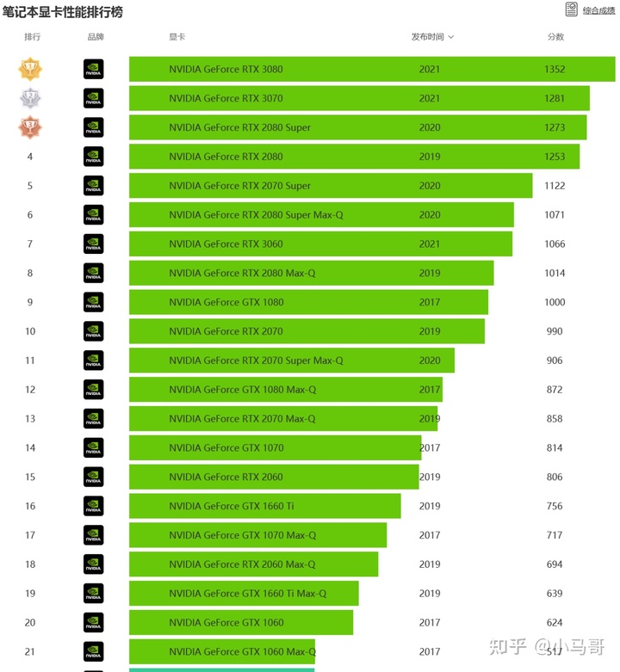
Task: Click the 综合成绩 text link
Action: pyautogui.click(x=599, y=10)
